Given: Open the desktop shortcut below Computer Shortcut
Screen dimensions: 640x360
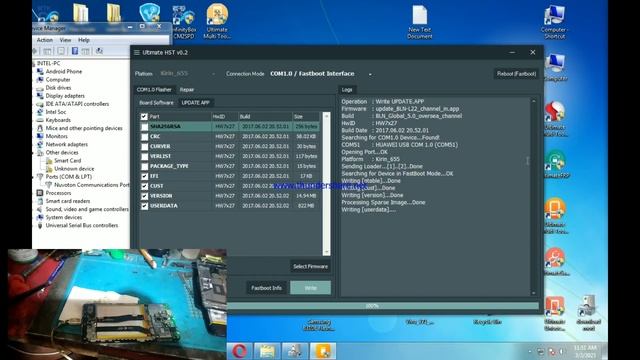Looking at the screenshot, I should click(555, 67).
